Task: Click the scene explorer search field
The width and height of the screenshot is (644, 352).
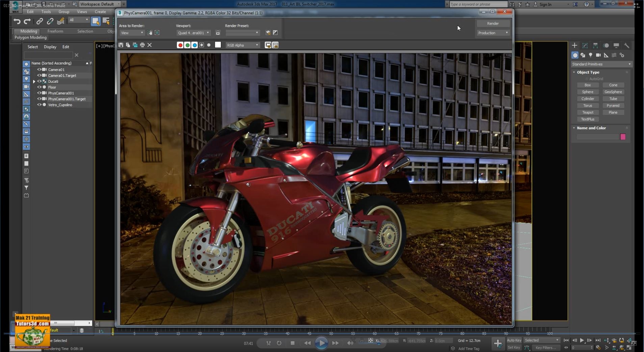Action: 48,55
